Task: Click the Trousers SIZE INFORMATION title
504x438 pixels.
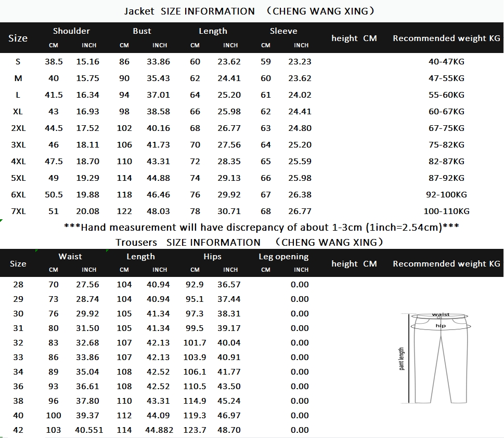Action: (249, 242)
